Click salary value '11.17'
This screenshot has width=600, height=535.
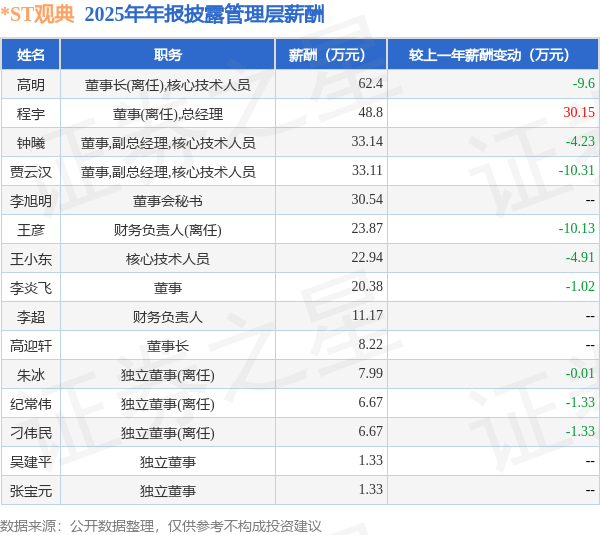pyautogui.click(x=367, y=315)
